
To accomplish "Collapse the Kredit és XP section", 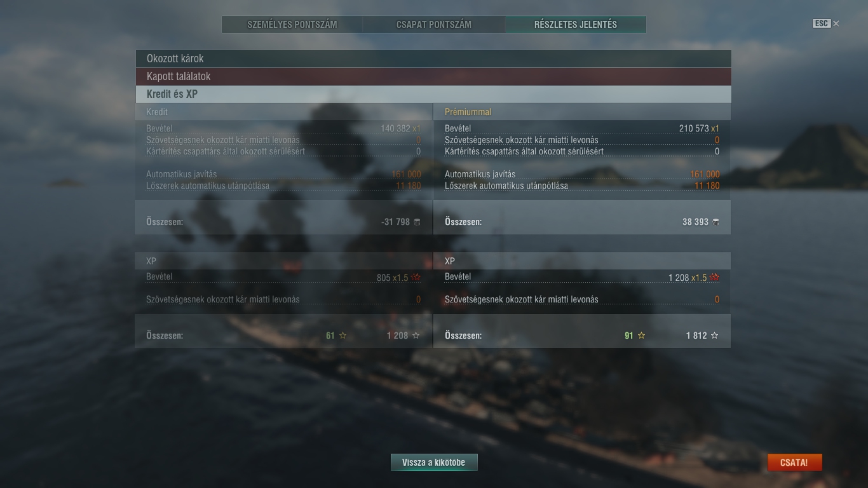I will click(x=433, y=94).
